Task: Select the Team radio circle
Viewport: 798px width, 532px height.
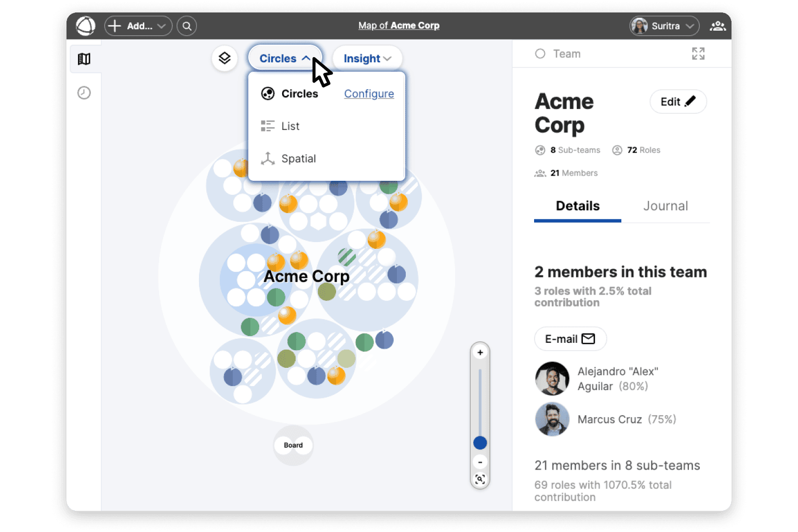Action: pos(540,54)
